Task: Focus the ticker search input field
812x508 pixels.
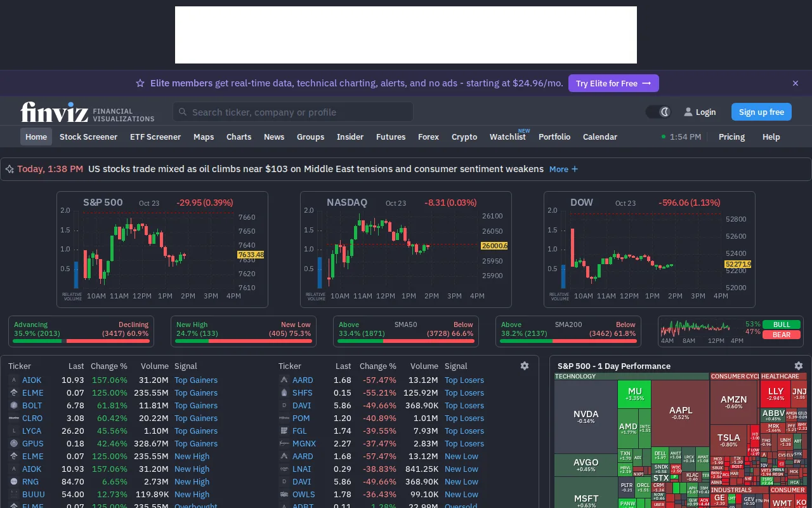Action: [x=293, y=112]
